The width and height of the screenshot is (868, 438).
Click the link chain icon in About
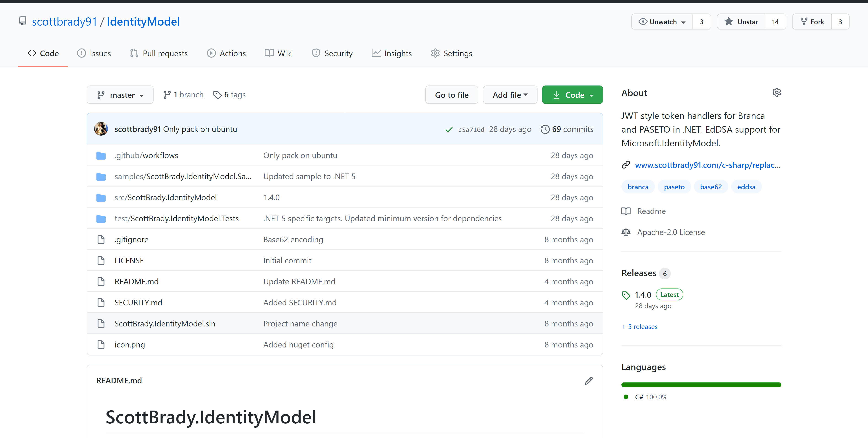coord(626,165)
